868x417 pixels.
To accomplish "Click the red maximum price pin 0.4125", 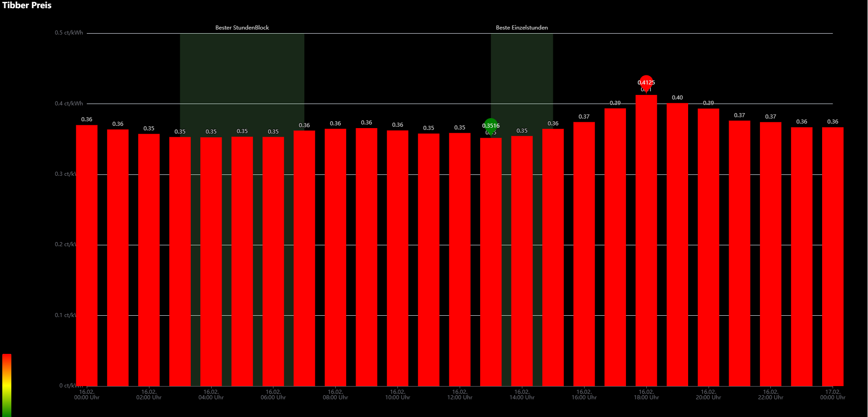I will pos(646,83).
